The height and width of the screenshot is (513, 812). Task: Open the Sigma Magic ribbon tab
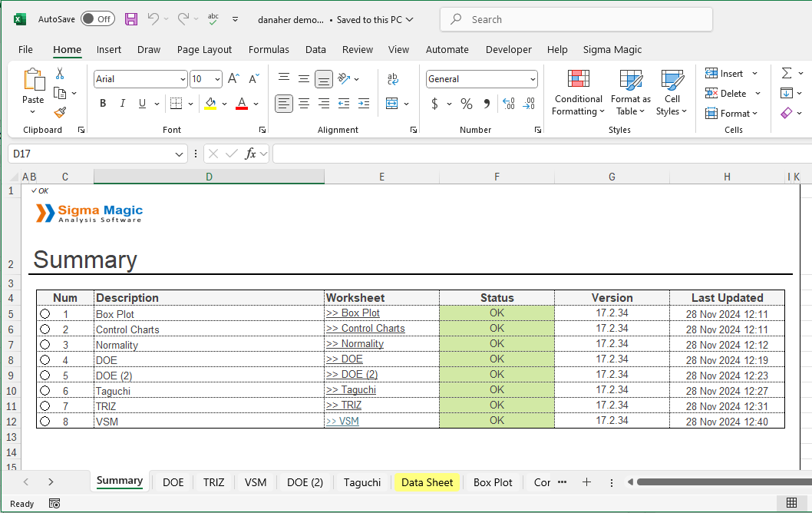coord(612,49)
